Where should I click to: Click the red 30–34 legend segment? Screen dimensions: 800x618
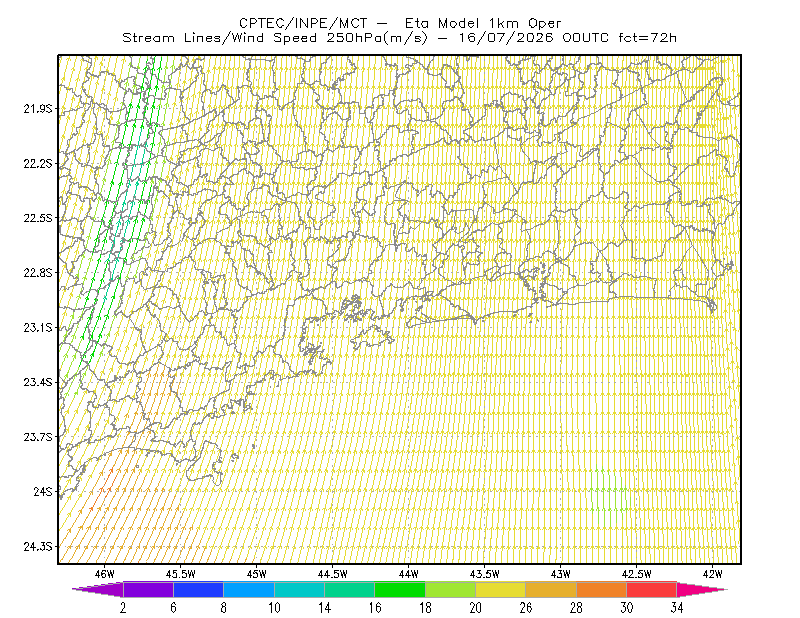(652, 589)
